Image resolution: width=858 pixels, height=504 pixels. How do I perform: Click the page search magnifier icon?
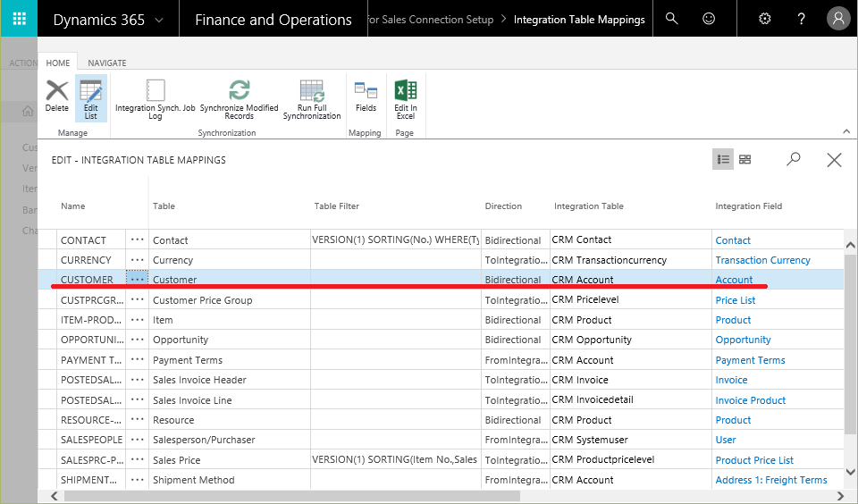794,159
